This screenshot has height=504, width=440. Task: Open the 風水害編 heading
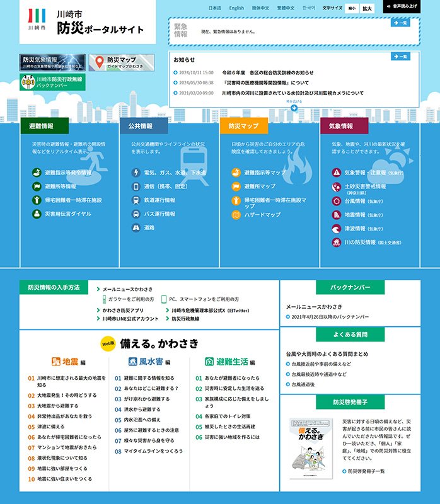coord(149,362)
